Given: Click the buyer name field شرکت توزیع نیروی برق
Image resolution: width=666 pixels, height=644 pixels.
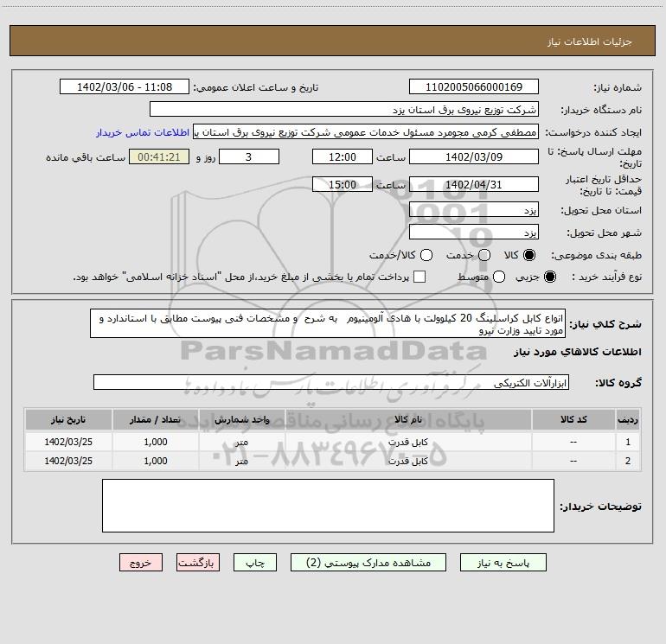Looking at the screenshot, I should [344, 109].
